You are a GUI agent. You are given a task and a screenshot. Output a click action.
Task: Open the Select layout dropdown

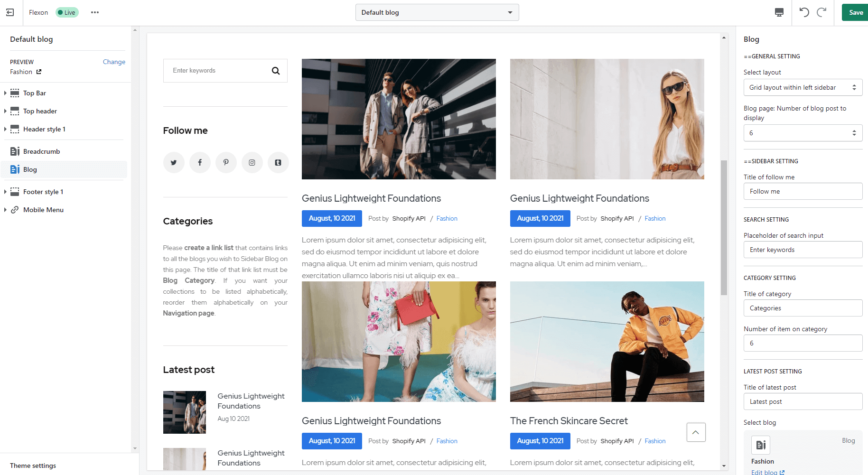[x=803, y=87]
